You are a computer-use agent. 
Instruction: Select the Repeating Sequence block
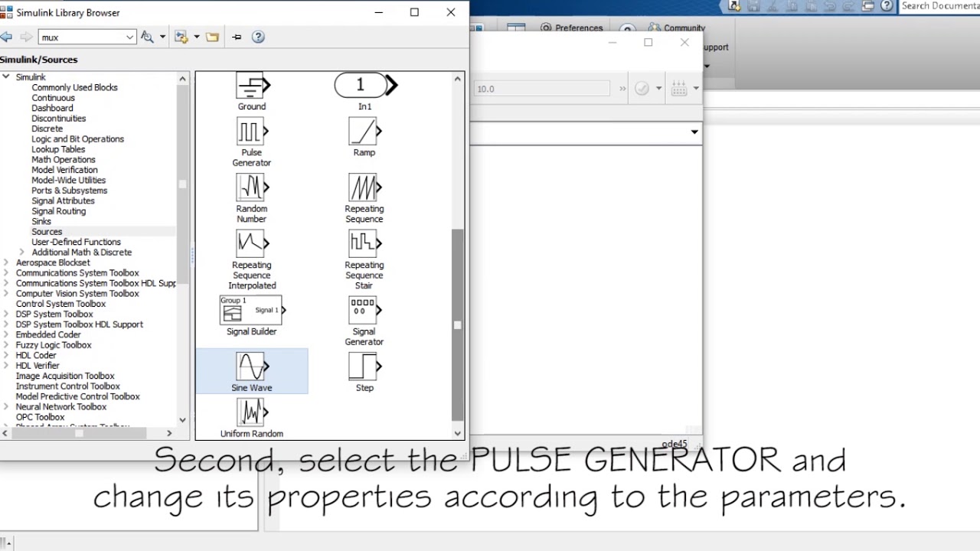(x=364, y=187)
